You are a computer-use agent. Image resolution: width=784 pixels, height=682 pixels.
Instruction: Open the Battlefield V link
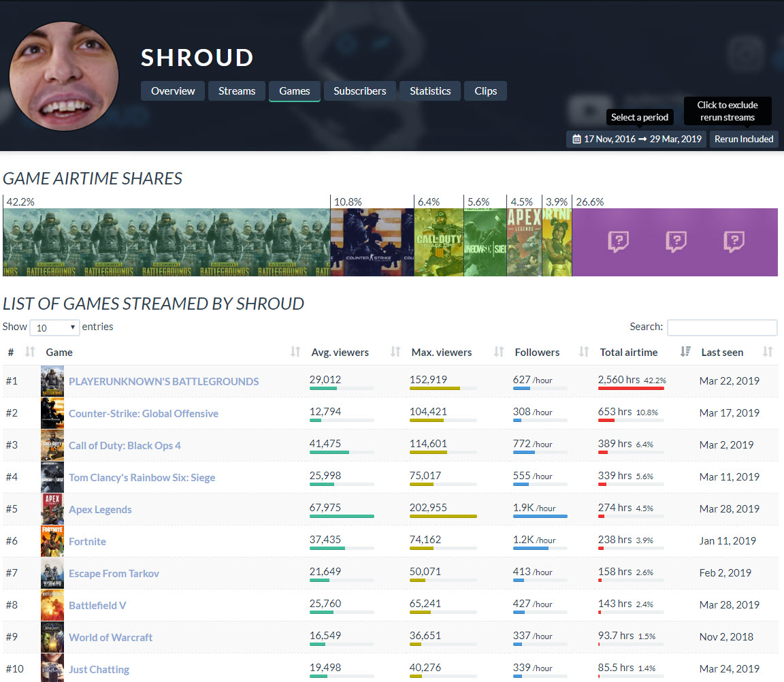click(x=97, y=606)
